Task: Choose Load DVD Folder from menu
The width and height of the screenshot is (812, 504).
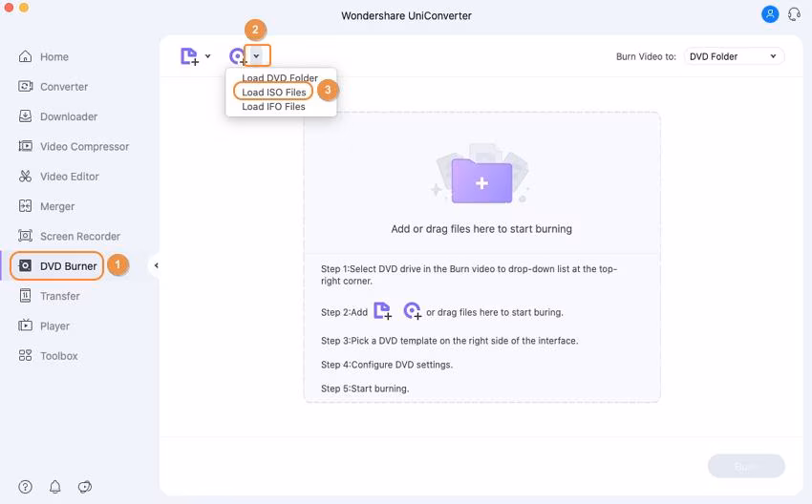Action: pos(280,78)
